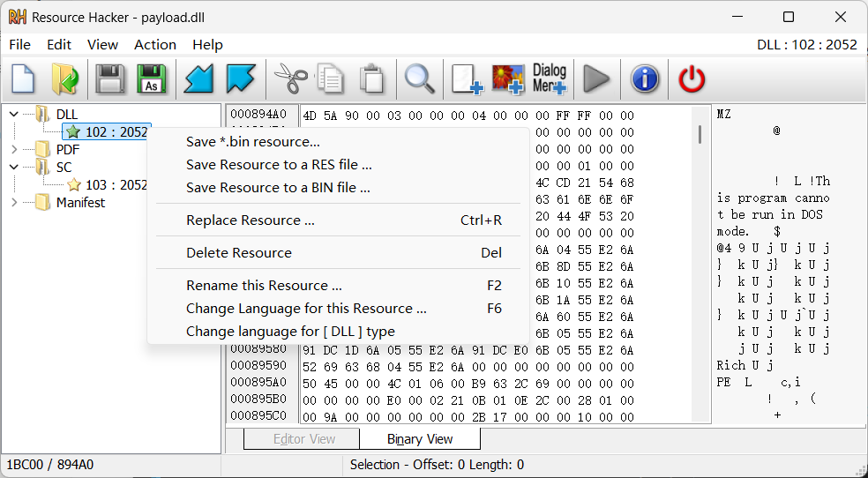Open the Help menu
868x478 pixels.
207,45
